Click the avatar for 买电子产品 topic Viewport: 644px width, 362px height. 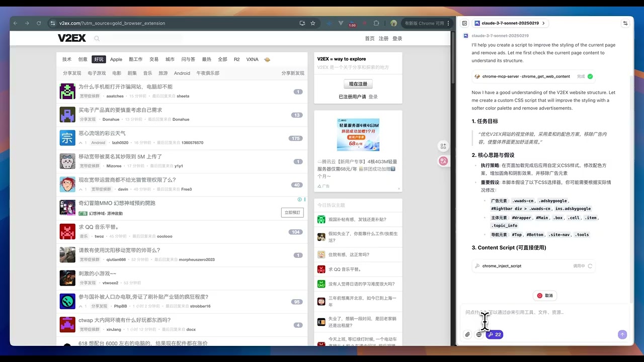point(67,114)
